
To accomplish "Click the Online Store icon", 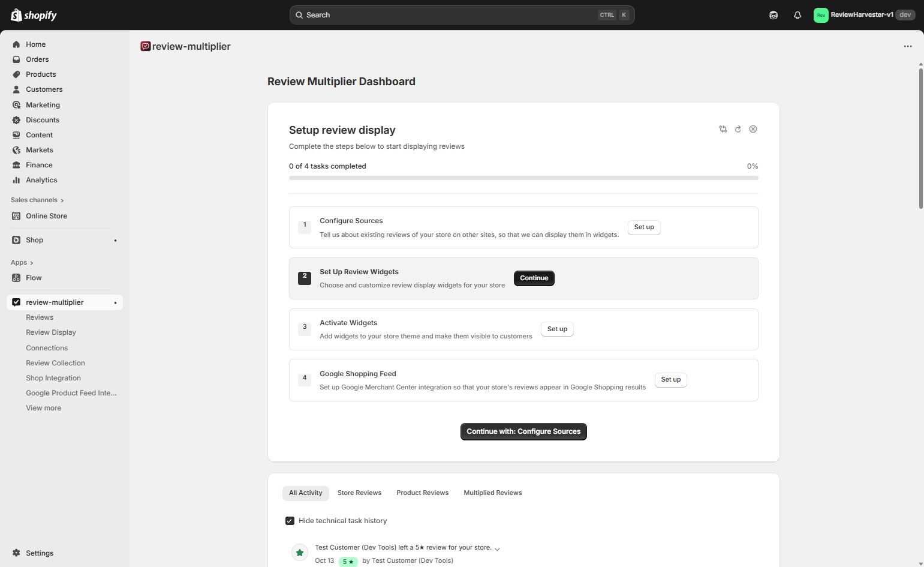I will click(16, 216).
